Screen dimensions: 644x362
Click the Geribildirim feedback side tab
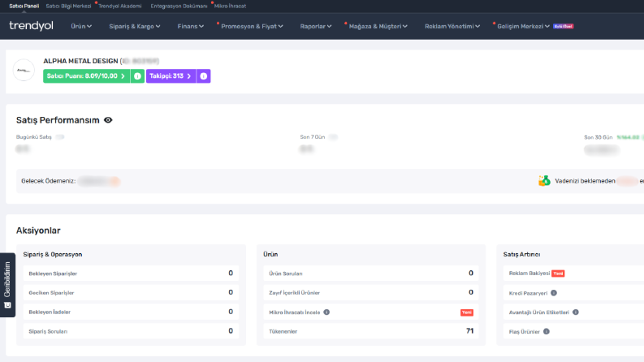click(x=7, y=285)
